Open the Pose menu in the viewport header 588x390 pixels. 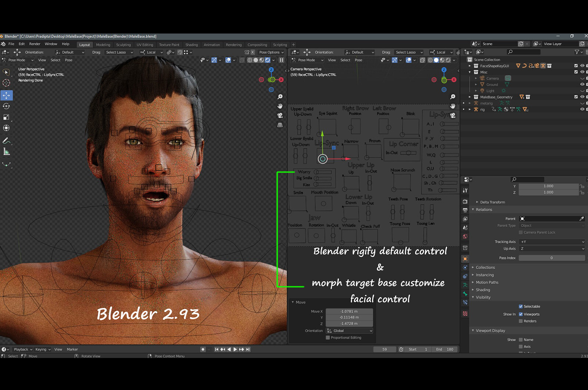coord(68,60)
